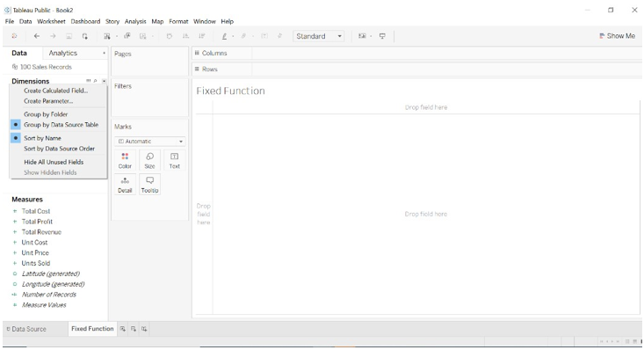Choose Hide All Unused Fields

point(54,162)
